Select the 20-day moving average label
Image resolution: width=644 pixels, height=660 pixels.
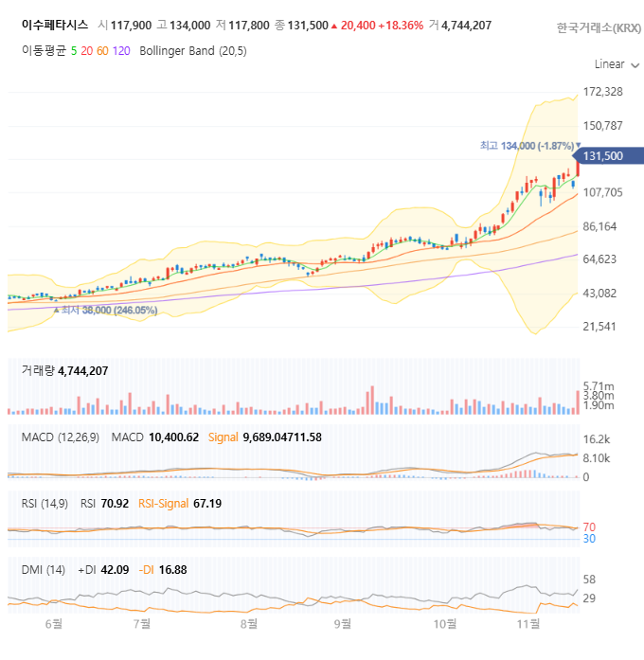pos(87,51)
